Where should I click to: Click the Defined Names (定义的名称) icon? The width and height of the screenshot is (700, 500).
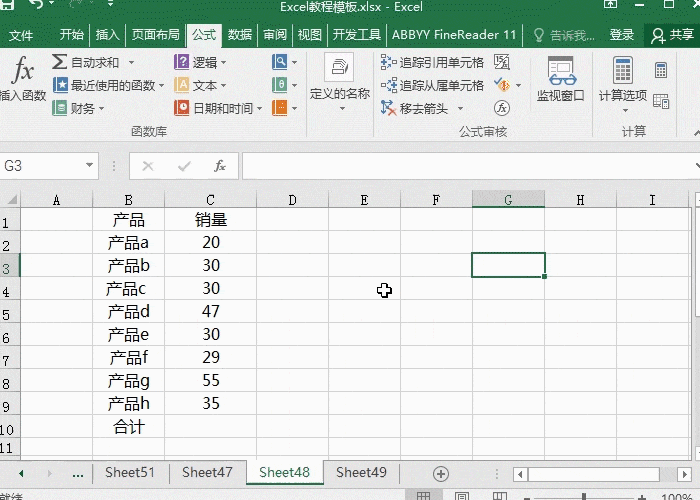click(x=339, y=78)
